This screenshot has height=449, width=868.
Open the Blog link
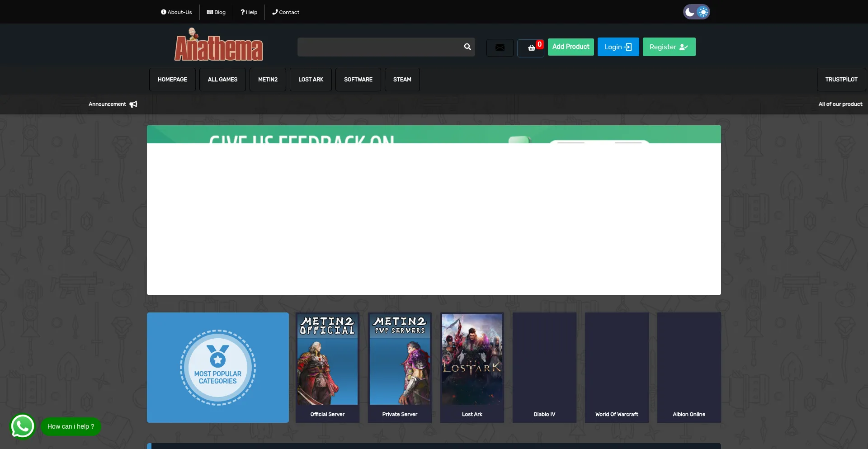[216, 12]
